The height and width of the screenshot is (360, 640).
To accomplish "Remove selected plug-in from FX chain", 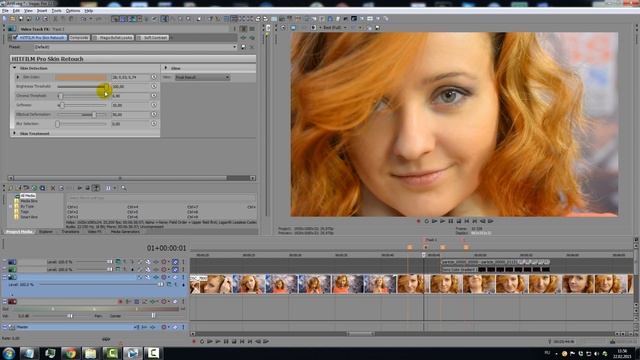I will [252, 38].
